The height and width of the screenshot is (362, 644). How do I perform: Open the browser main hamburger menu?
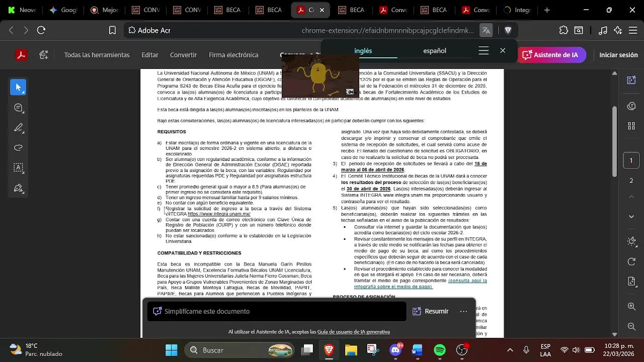pos(633,30)
